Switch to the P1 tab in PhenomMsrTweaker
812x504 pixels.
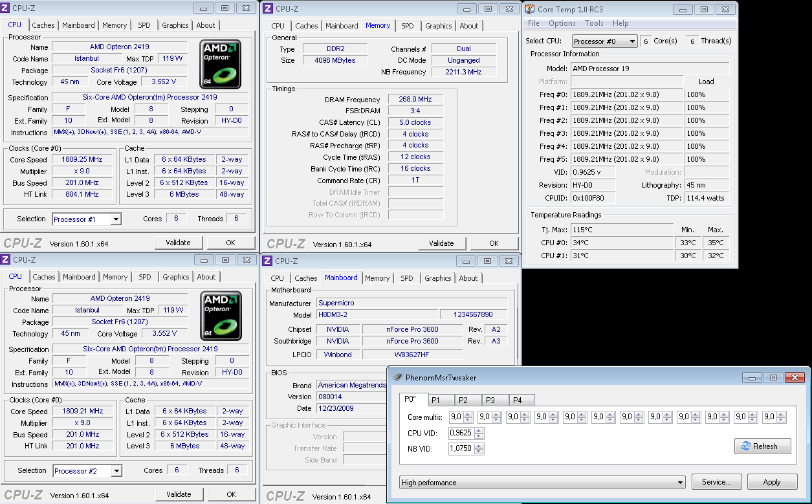(x=440, y=400)
